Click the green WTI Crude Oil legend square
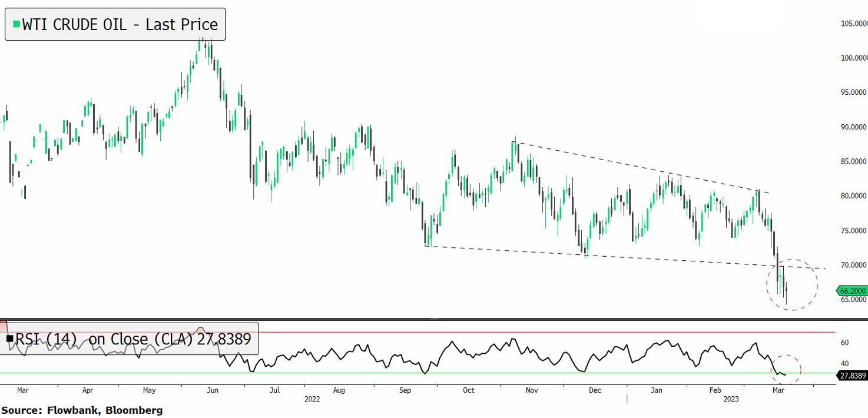 tap(16, 24)
